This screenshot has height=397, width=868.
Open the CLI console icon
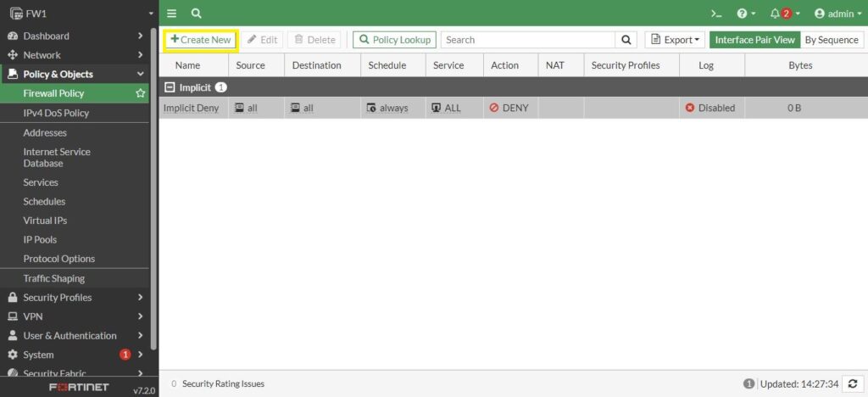[x=716, y=14]
